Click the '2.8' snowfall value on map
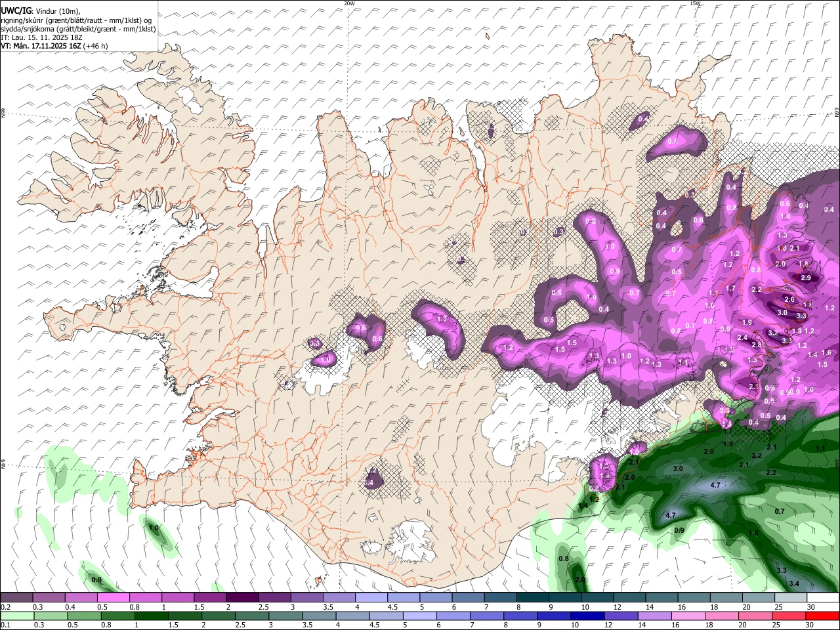This screenshot has width=840, height=630. pyautogui.click(x=757, y=345)
